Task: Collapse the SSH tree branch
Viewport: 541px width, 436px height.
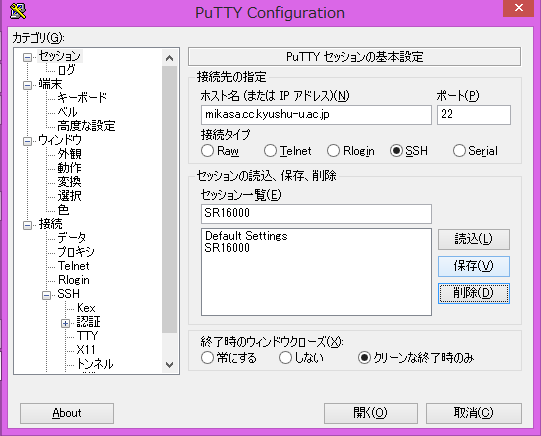Action: click(x=46, y=295)
